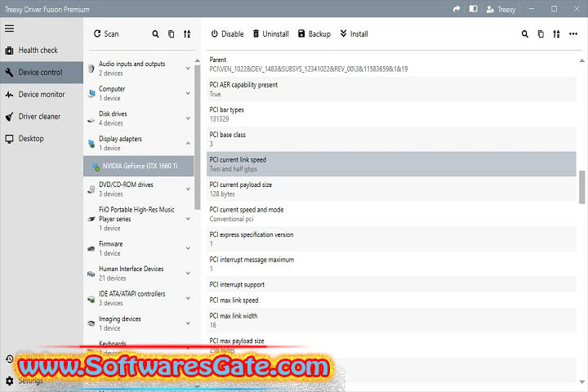588x392 pixels.
Task: Expand IDE ATA/ATAPI controllers category
Action: click(x=189, y=298)
